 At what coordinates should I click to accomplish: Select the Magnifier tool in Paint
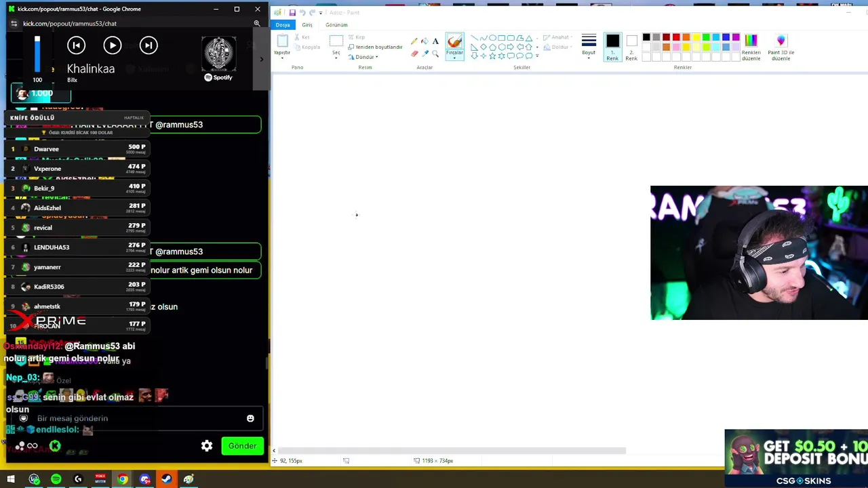435,54
